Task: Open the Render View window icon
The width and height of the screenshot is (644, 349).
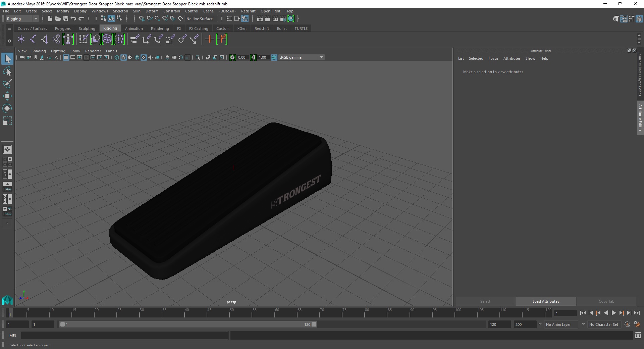Action: [260, 19]
